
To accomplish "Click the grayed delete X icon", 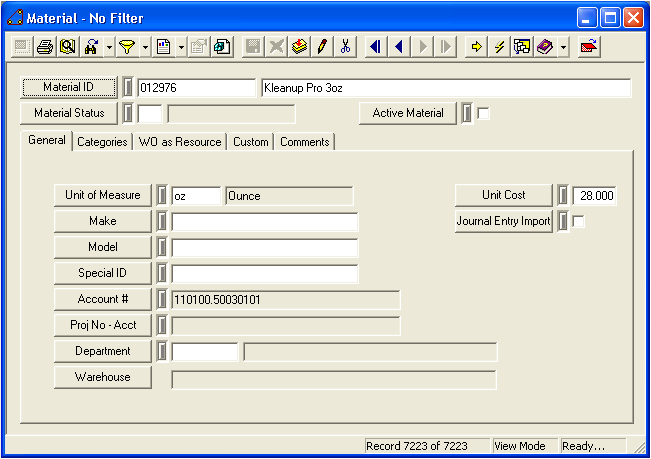I will pyautogui.click(x=276, y=47).
